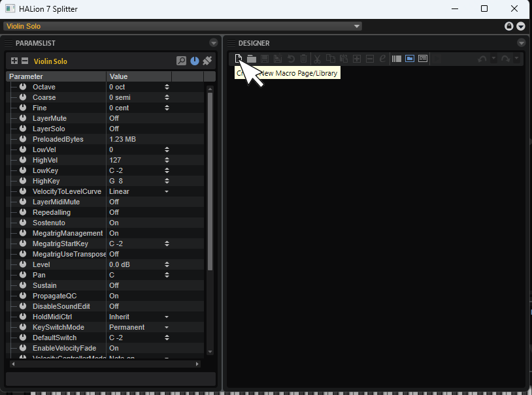Open the top-right round arrow menu
Viewport: 532px width, 395px height.
coord(521,26)
